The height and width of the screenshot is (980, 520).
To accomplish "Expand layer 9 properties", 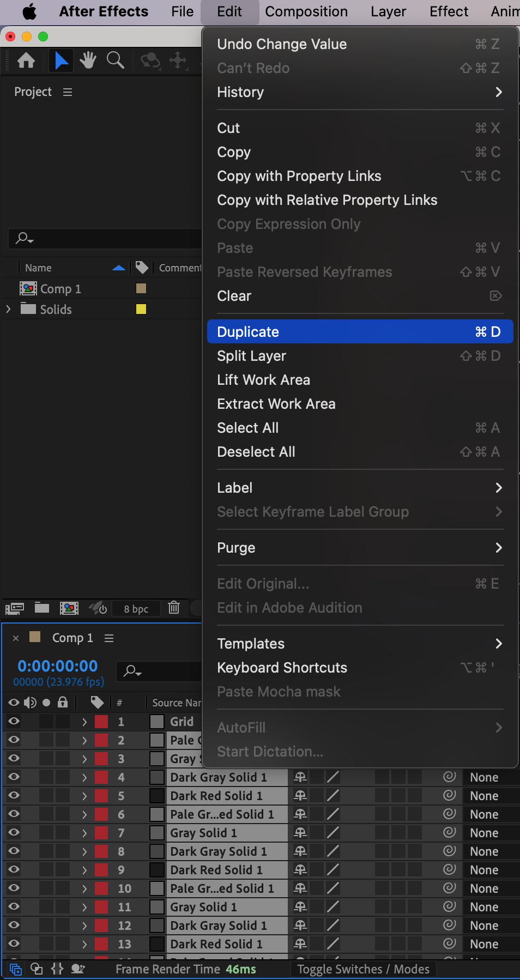I will (84, 870).
